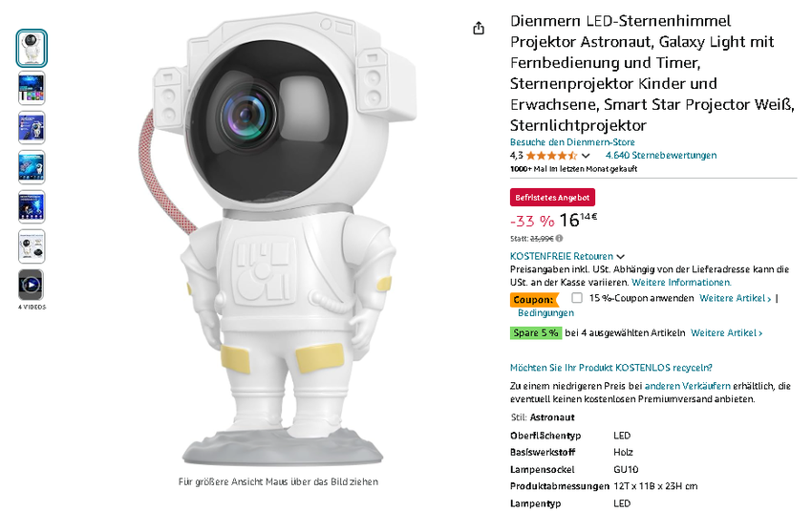The width and height of the screenshot is (812, 512).
Task: Open the 4.640 Sternebewertungen link
Action: (661, 156)
